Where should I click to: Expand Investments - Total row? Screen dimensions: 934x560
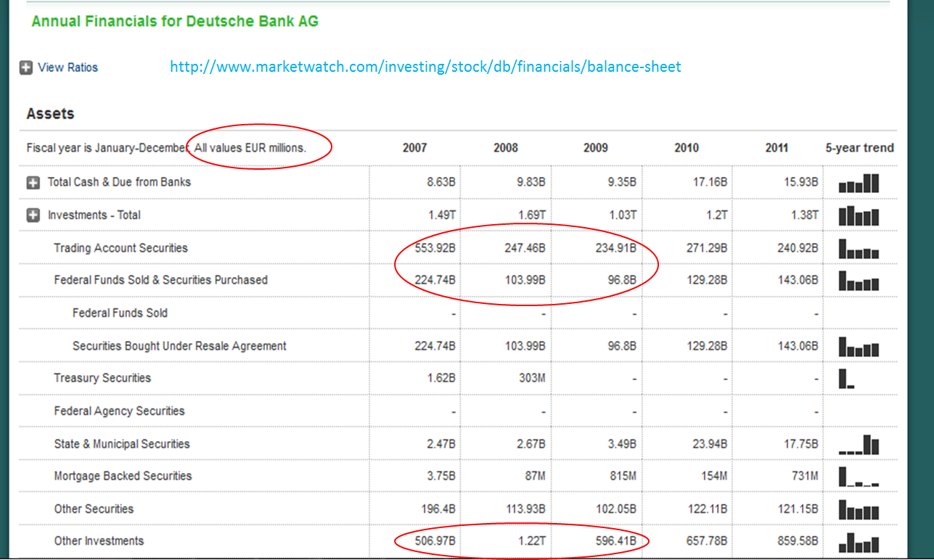point(33,215)
